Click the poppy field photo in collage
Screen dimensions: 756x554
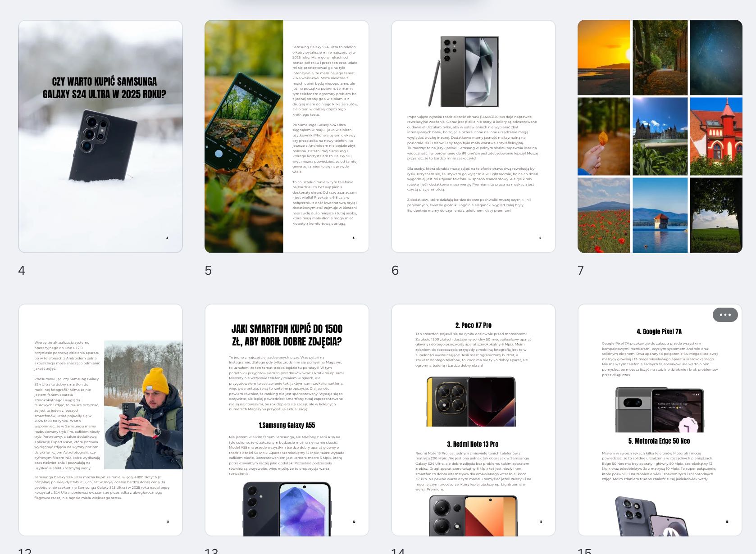click(x=604, y=215)
